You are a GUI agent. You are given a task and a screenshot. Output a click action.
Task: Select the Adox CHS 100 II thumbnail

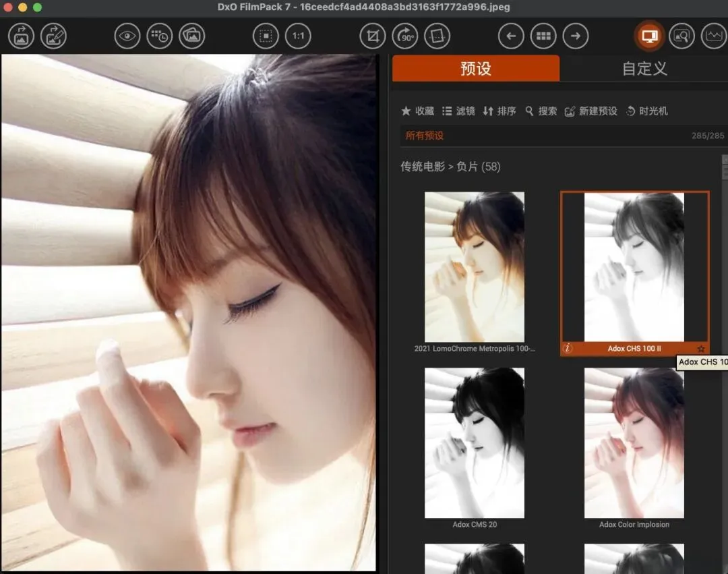634,267
